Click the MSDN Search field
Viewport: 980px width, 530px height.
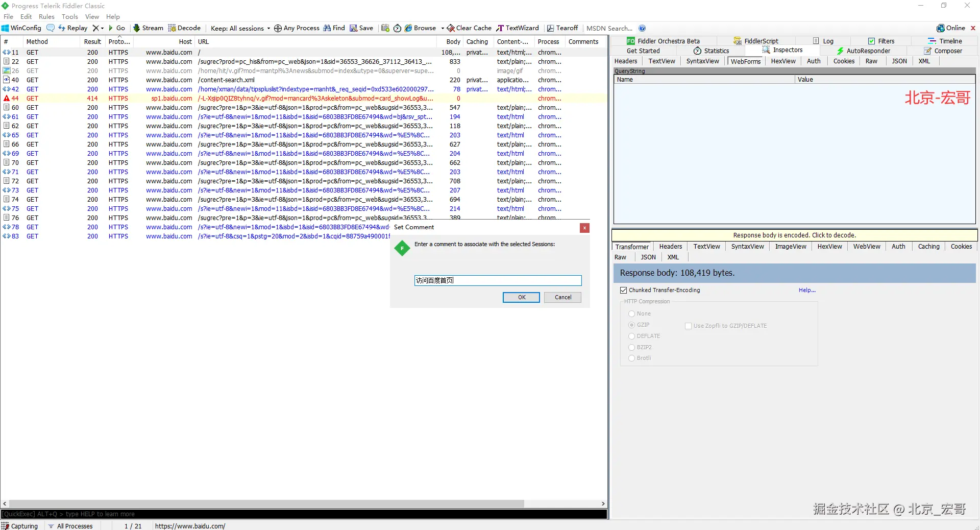(x=609, y=29)
